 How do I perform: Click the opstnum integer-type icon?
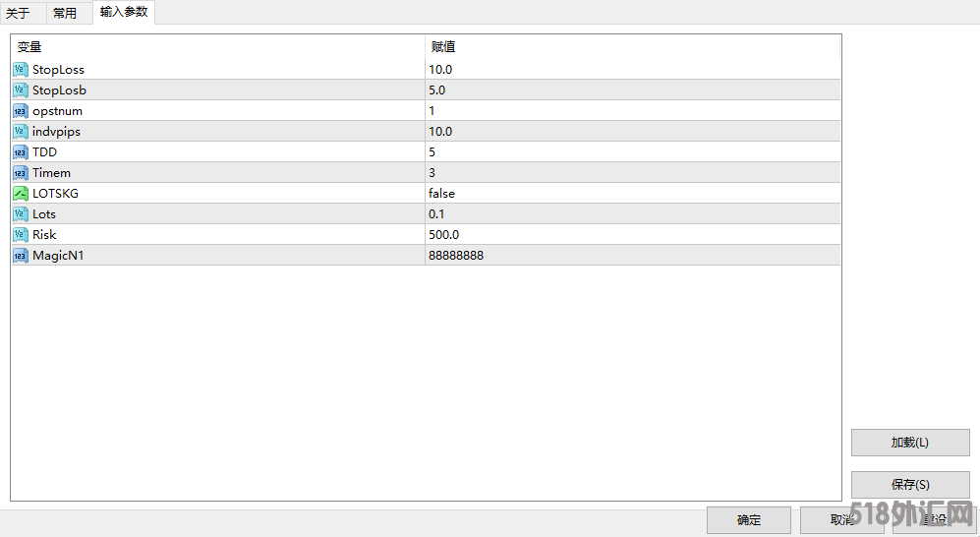point(21,111)
